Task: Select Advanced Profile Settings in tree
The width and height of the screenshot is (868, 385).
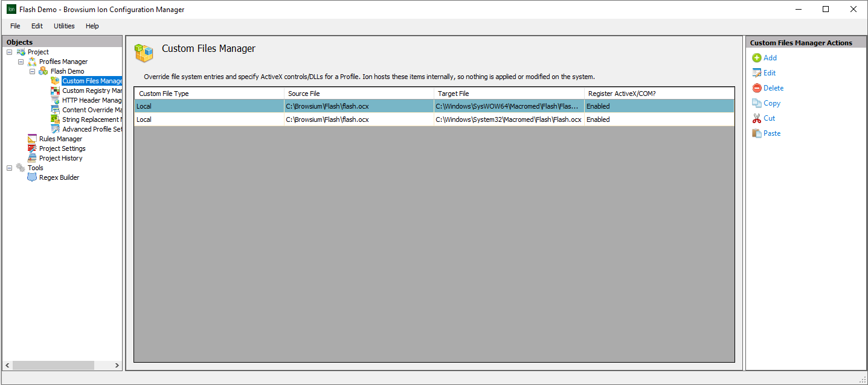Action: (92, 129)
